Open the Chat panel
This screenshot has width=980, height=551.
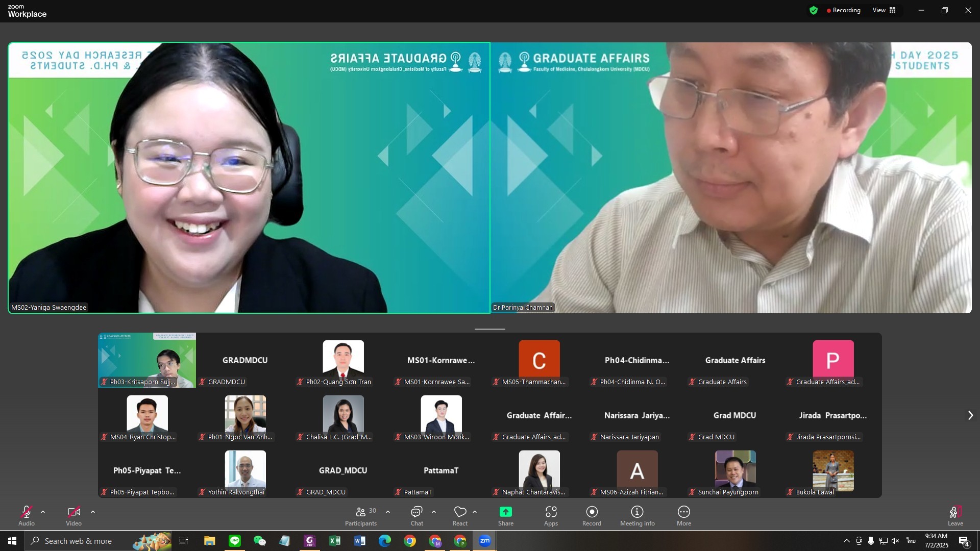tap(416, 512)
